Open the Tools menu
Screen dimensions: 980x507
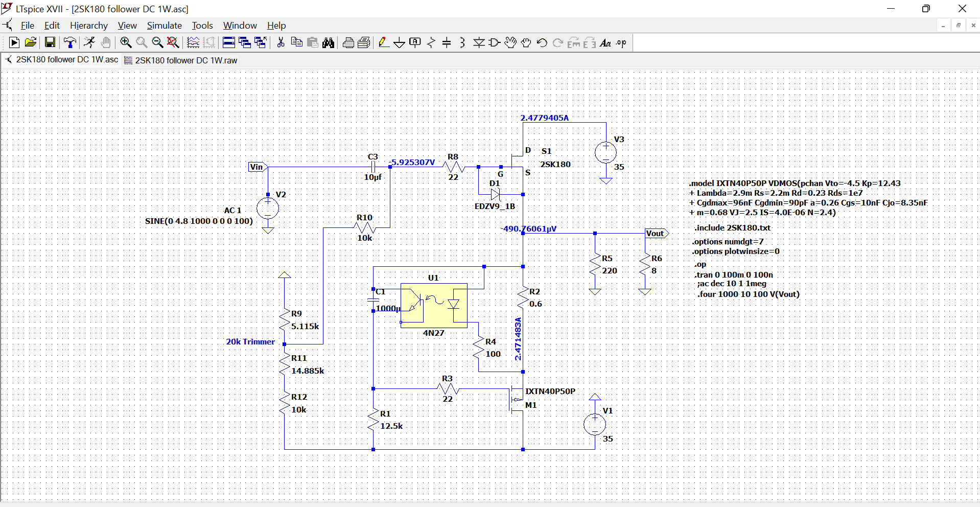click(202, 26)
